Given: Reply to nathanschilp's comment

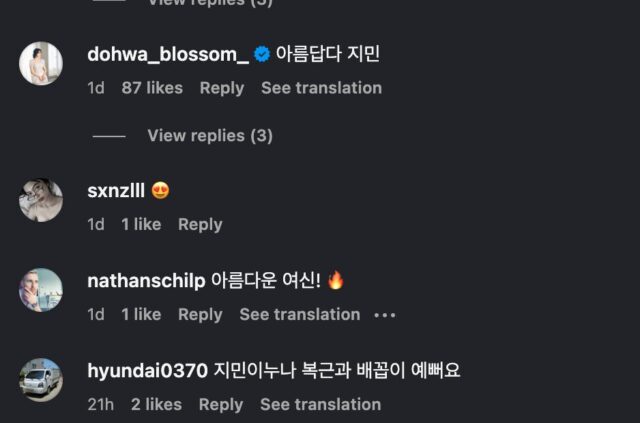Looking at the screenshot, I should click(x=200, y=314).
